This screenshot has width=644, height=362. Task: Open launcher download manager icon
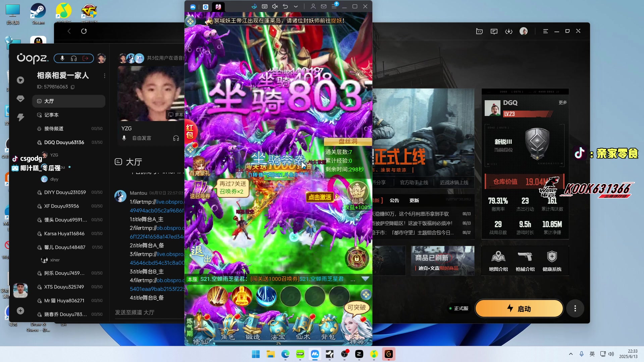509,31
